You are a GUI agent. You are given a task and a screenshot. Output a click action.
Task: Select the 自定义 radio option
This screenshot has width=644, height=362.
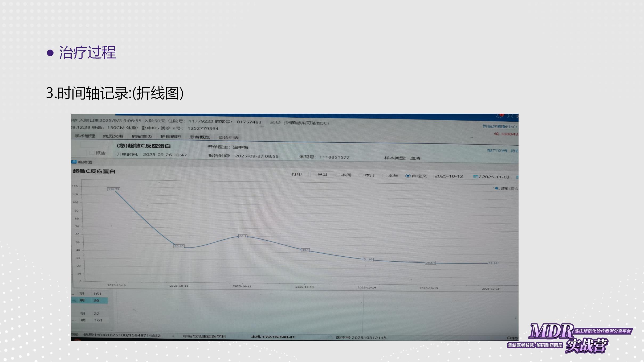pos(407,176)
